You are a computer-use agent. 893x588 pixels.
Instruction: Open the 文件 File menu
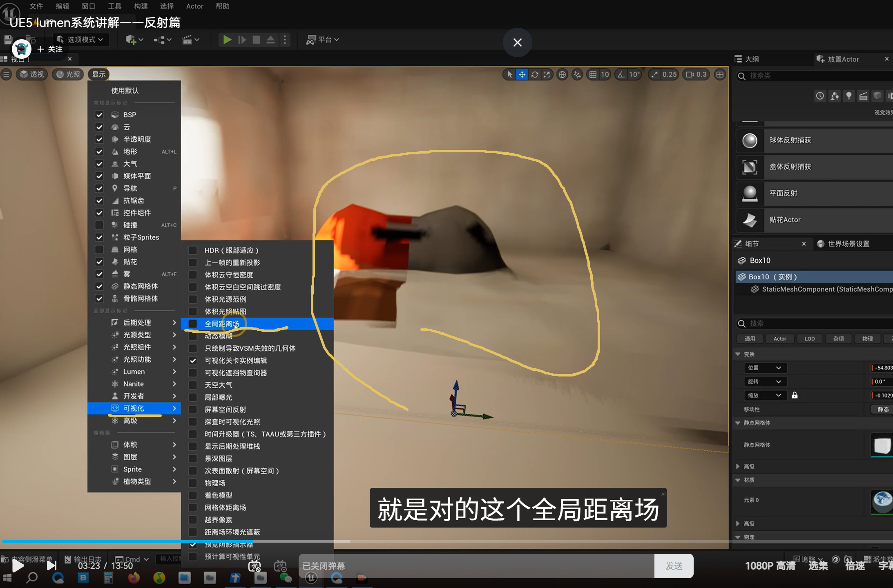pos(36,6)
